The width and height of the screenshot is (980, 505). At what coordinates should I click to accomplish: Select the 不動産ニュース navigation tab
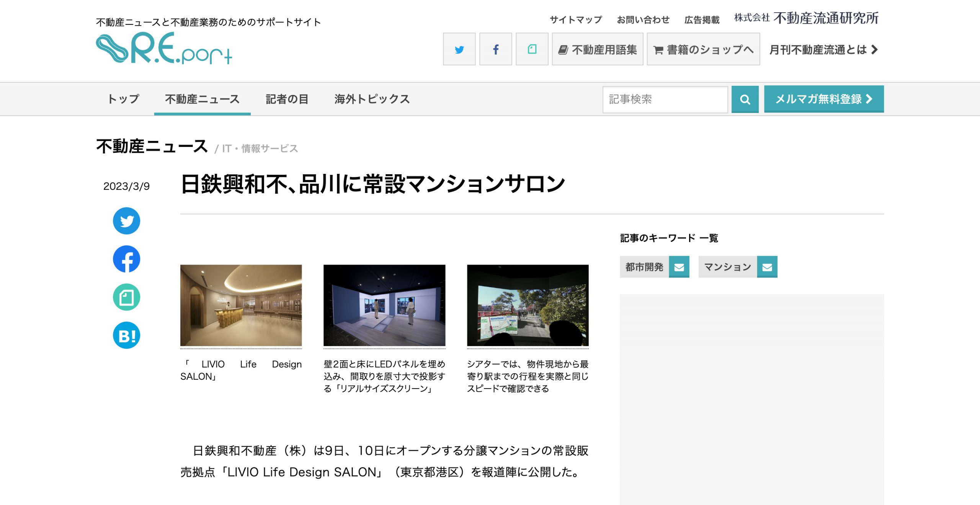pos(202,99)
